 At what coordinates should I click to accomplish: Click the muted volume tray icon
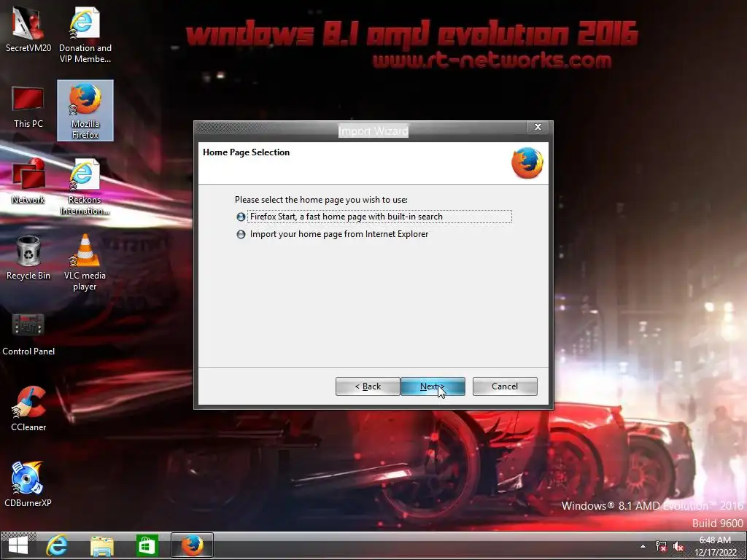point(678,546)
